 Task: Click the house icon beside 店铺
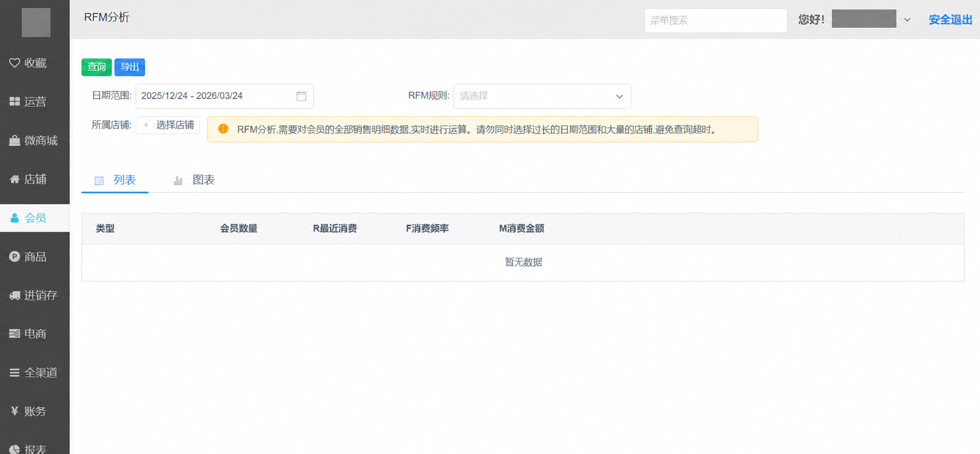pos(14,179)
